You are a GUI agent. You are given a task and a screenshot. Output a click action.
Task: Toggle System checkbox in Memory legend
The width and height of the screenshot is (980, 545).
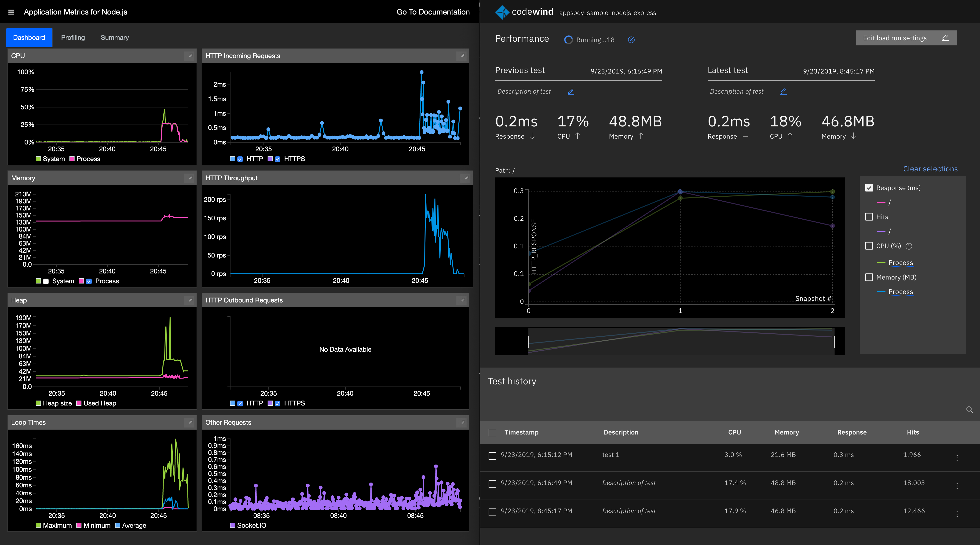tap(46, 281)
